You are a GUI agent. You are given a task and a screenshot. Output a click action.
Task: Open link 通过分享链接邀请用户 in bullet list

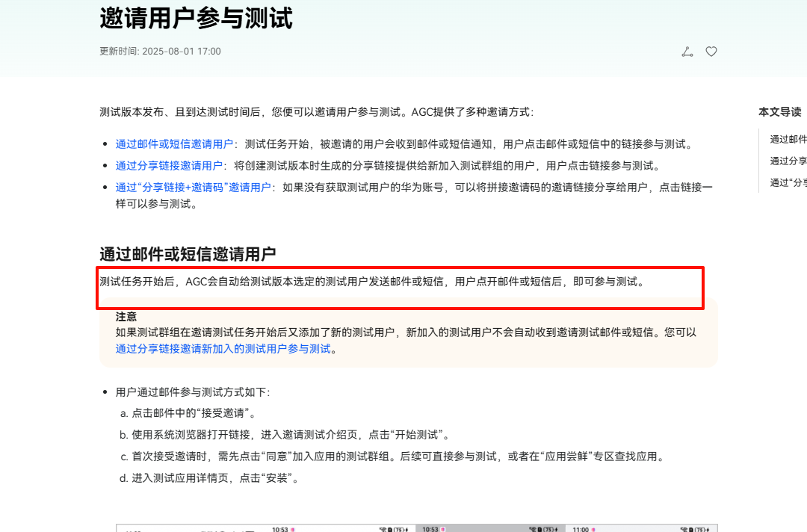click(169, 166)
